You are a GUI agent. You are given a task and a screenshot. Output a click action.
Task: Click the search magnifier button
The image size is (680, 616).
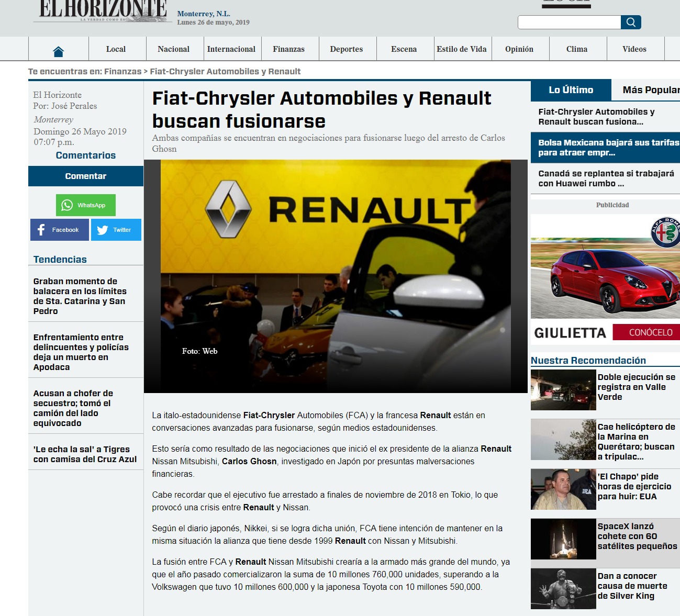click(631, 22)
